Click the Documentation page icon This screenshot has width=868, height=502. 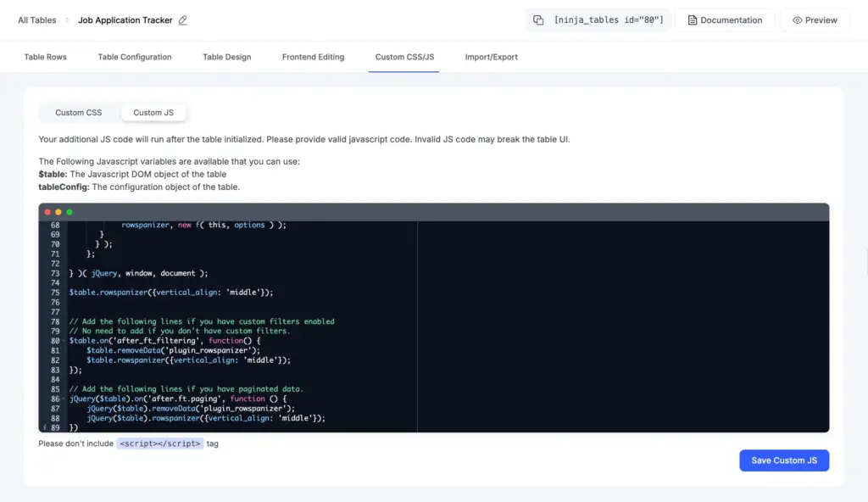[692, 20]
